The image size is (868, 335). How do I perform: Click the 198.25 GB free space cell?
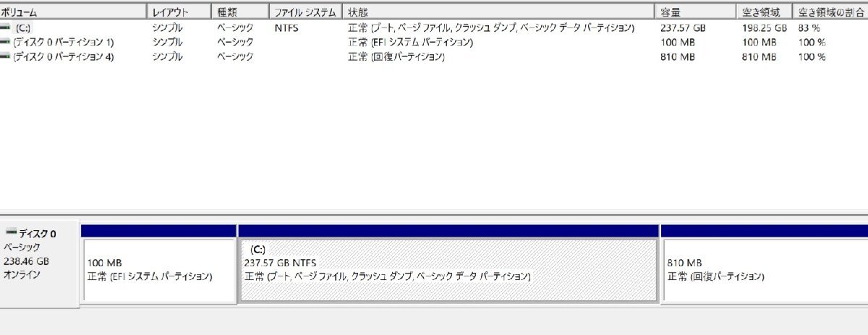pyautogui.click(x=764, y=27)
